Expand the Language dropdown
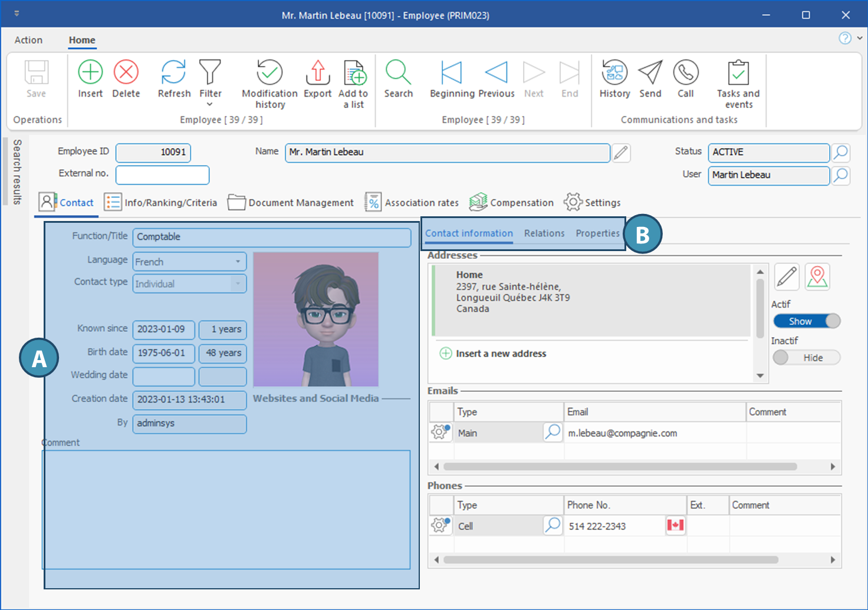This screenshot has height=610, width=868. coord(238,262)
